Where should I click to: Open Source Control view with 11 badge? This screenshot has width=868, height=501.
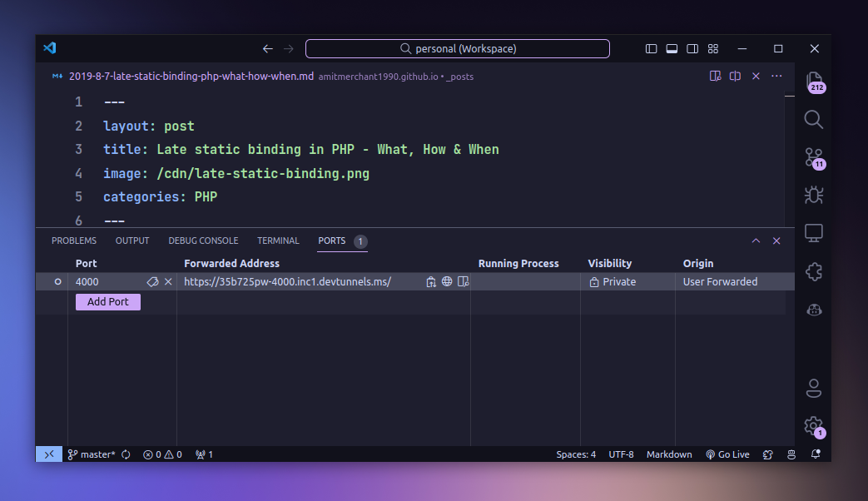814,158
